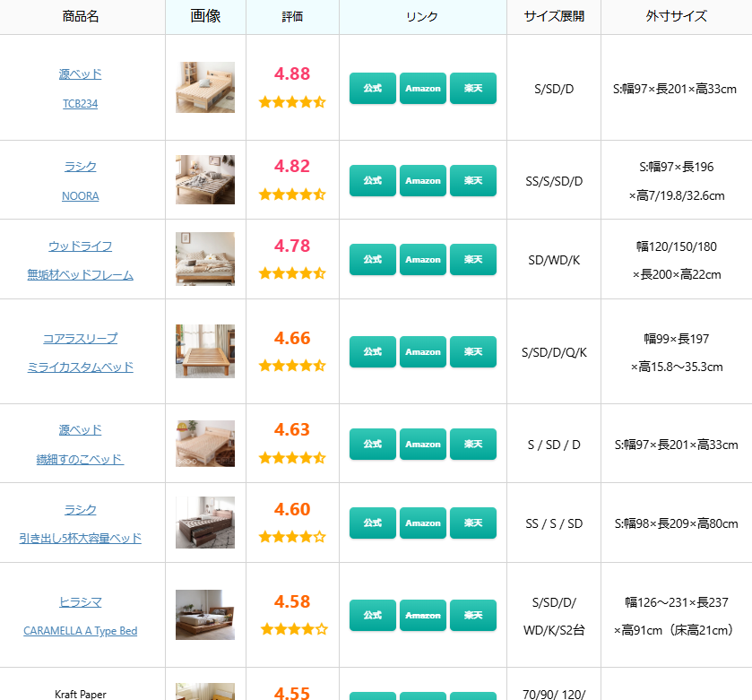This screenshot has width=752, height=700.
Task: Click the star rating under 4.82
Action: point(292,194)
